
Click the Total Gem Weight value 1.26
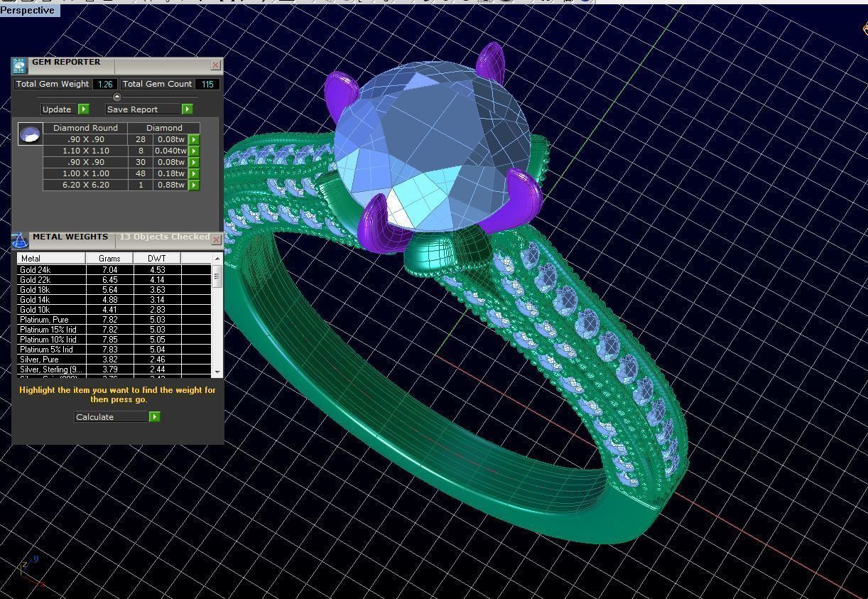pos(105,84)
